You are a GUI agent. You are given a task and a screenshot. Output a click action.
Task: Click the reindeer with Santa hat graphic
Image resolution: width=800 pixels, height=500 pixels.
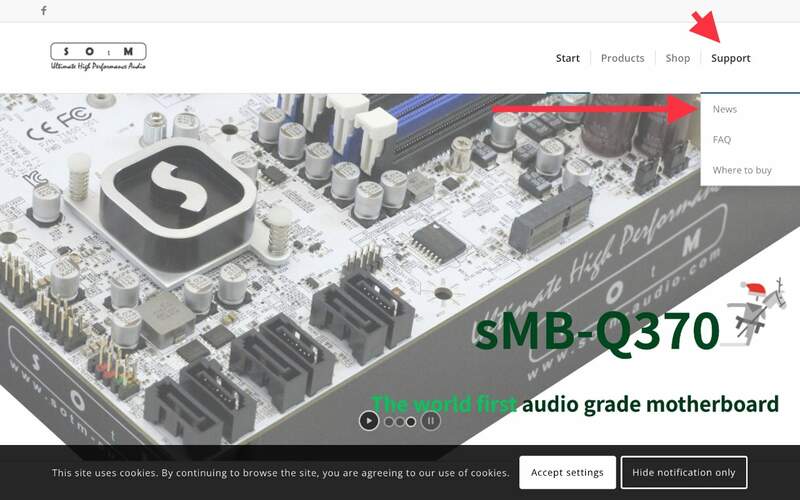(754, 310)
